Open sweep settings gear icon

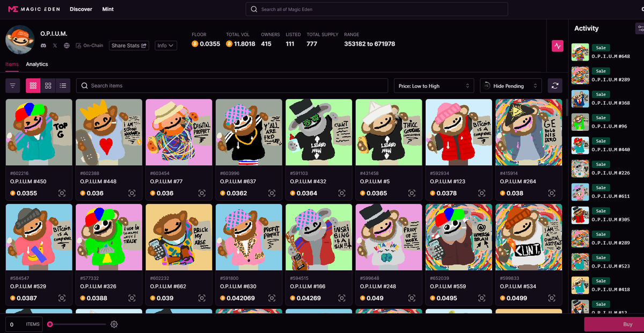(114, 324)
